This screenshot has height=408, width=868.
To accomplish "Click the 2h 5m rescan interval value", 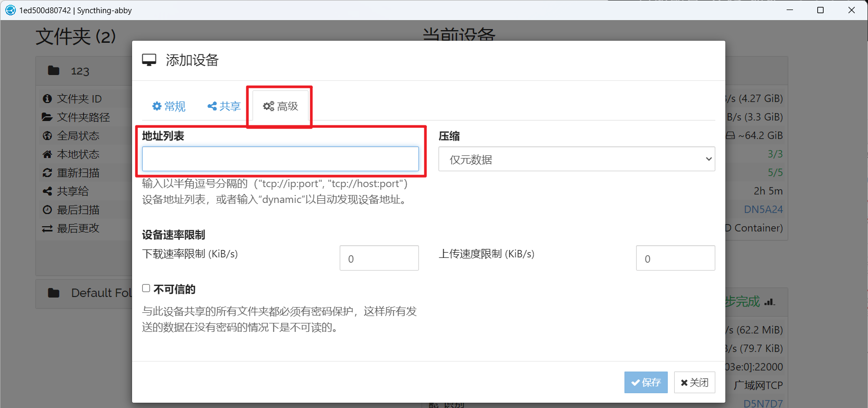I will [x=768, y=191].
